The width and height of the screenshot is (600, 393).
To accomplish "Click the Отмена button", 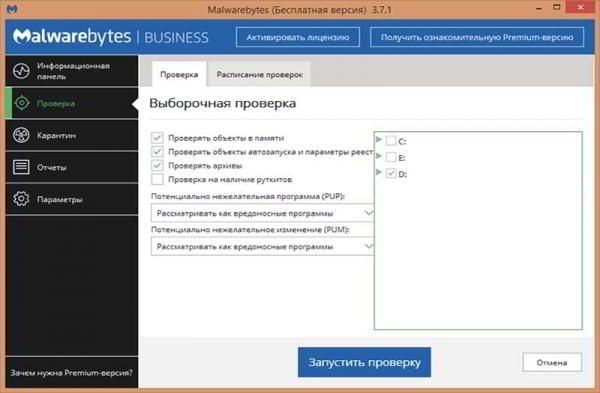I will click(552, 362).
